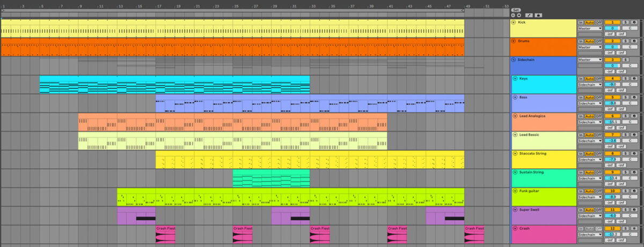Jump to next locator with right arrow icon

point(519,15)
